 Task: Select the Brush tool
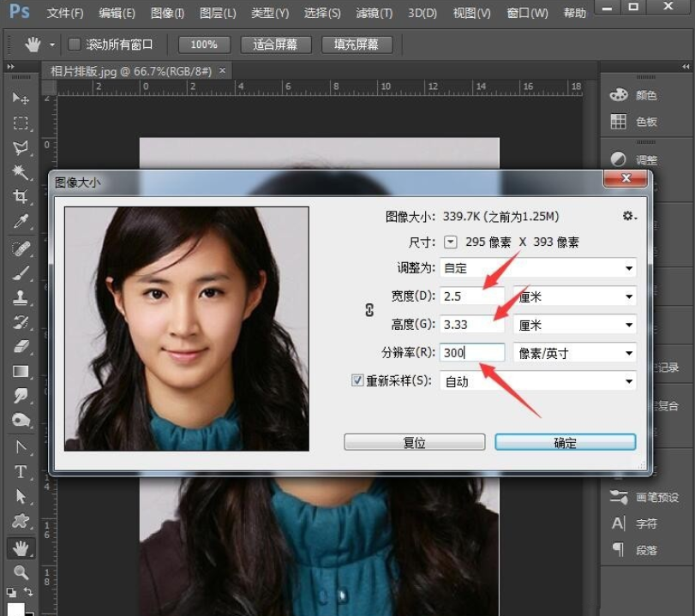pyautogui.click(x=21, y=273)
